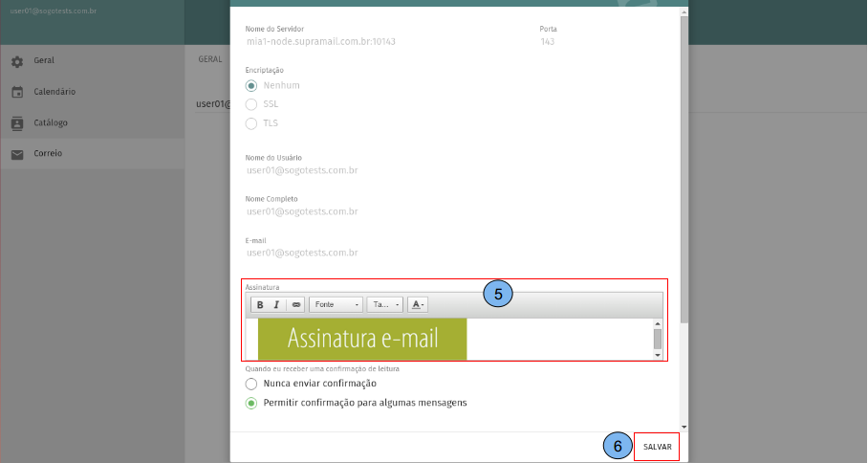Toggle italic in signature editor
Image resolution: width=868 pixels, height=463 pixels.
tap(276, 304)
